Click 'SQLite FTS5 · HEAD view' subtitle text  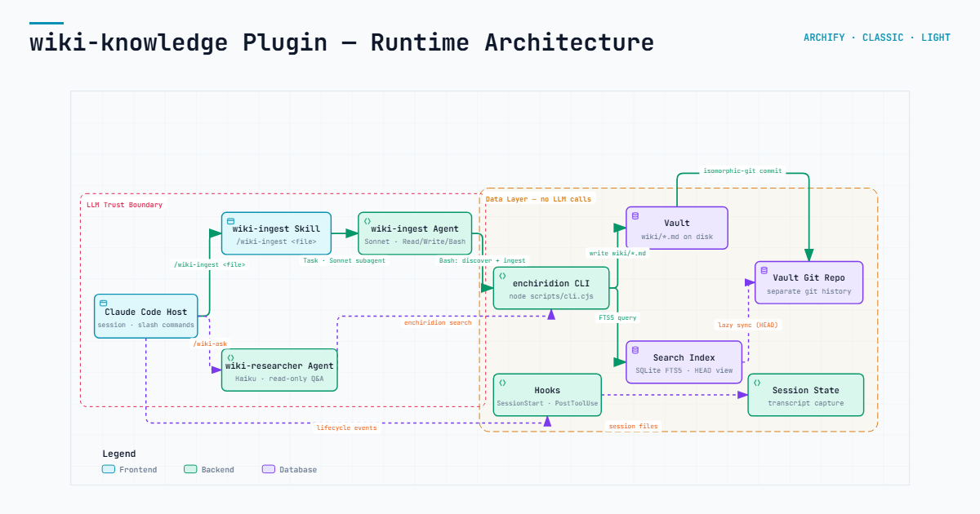[684, 370]
